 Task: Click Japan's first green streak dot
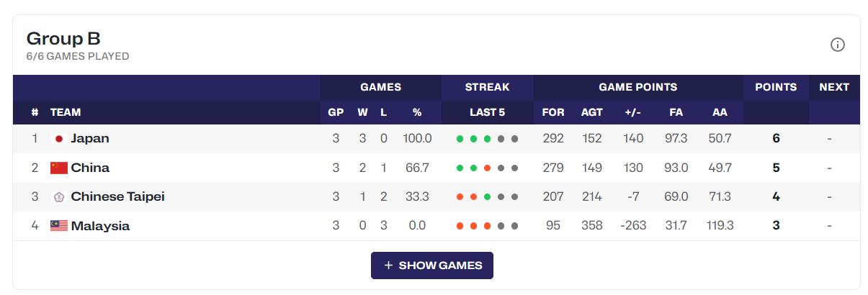tap(460, 139)
